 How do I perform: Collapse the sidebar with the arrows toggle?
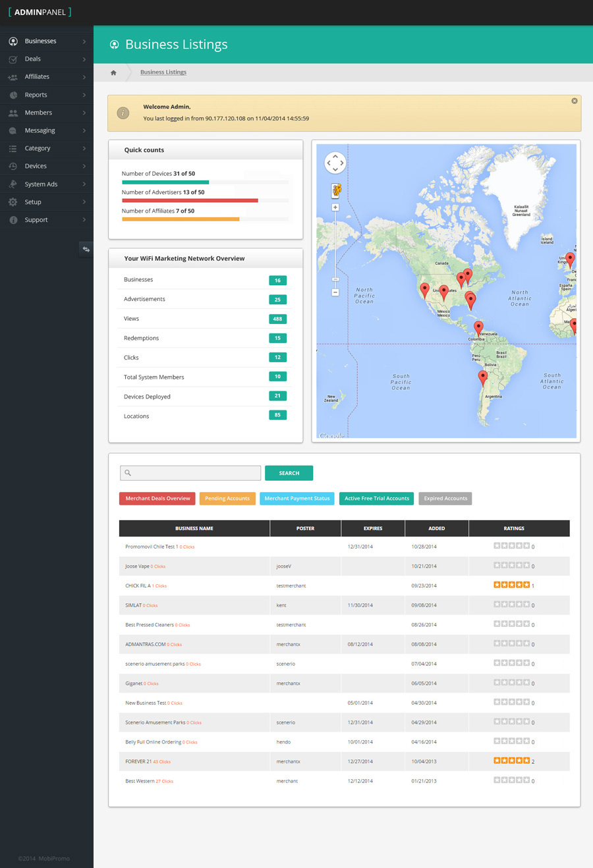[86, 249]
